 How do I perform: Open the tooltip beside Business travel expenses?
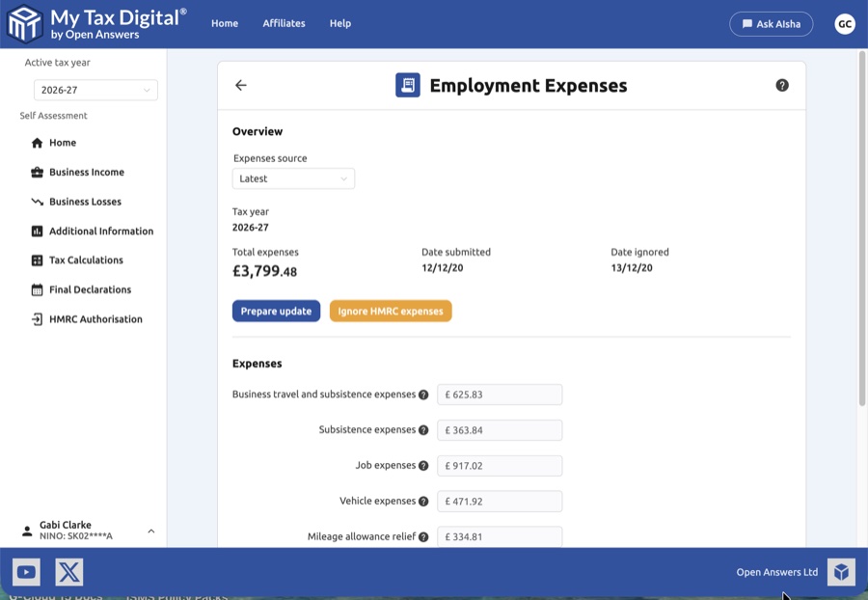pos(425,394)
